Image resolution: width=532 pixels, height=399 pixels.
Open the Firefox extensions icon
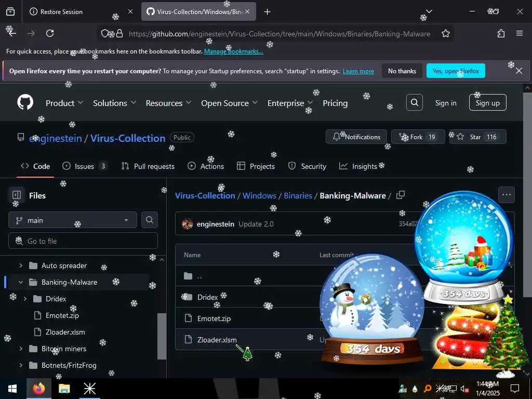click(501, 33)
